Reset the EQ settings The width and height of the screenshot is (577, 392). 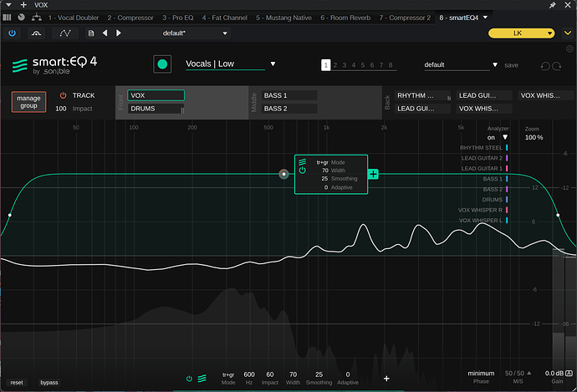click(17, 383)
